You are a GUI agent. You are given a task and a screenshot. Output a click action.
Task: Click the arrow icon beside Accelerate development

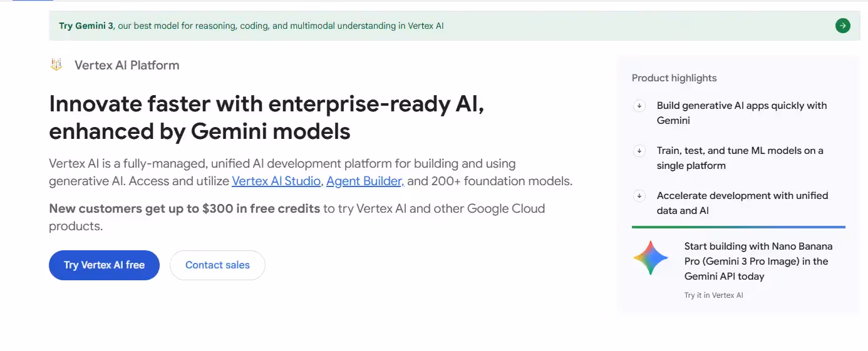639,196
